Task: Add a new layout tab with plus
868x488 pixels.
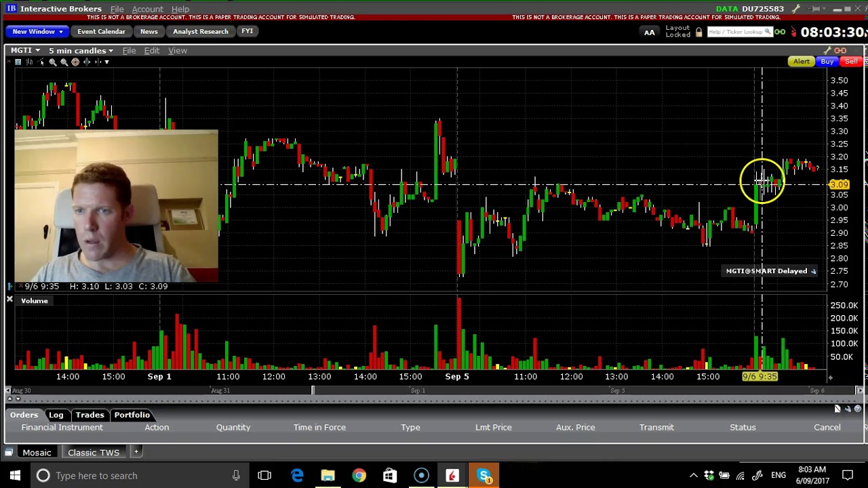Action: click(x=136, y=451)
